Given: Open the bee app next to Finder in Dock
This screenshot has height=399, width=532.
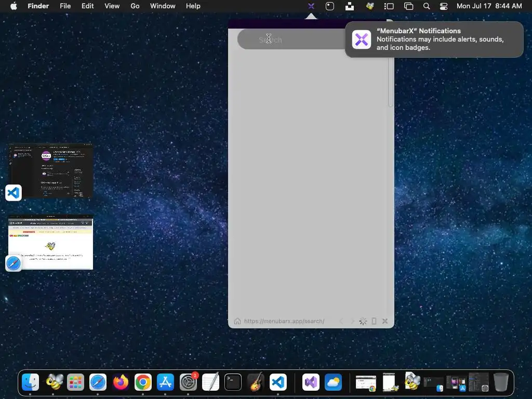Looking at the screenshot, I should [x=54, y=382].
